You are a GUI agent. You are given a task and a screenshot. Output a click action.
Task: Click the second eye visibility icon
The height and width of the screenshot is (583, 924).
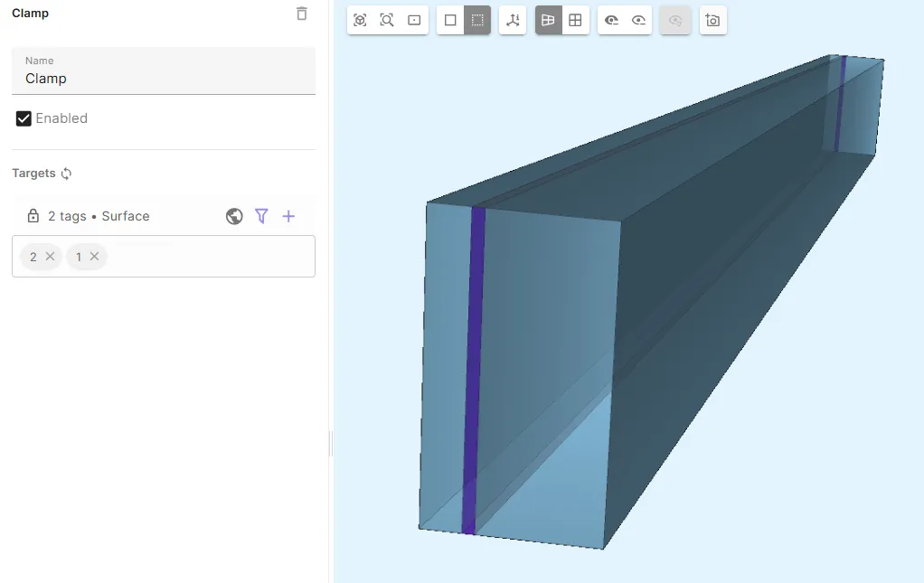click(x=639, y=20)
